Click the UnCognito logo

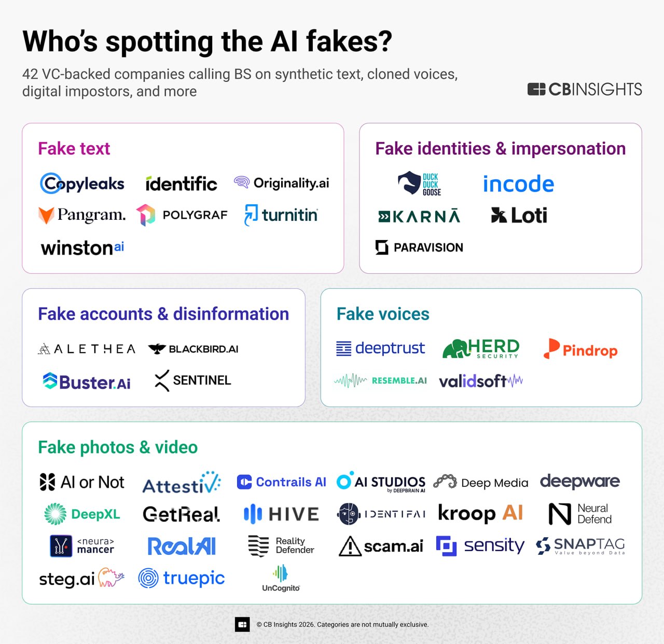pos(281,578)
